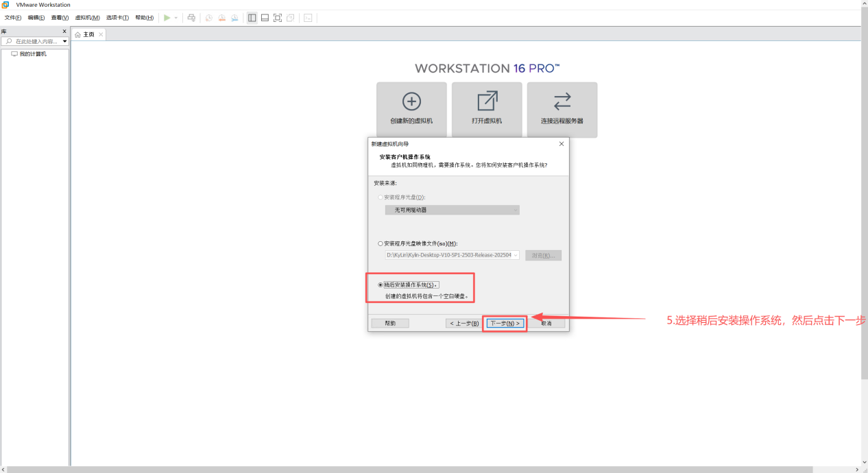Image resolution: width=868 pixels, height=473 pixels.
Task: Click the 创建新的虚拟机 tile
Action: click(x=411, y=110)
